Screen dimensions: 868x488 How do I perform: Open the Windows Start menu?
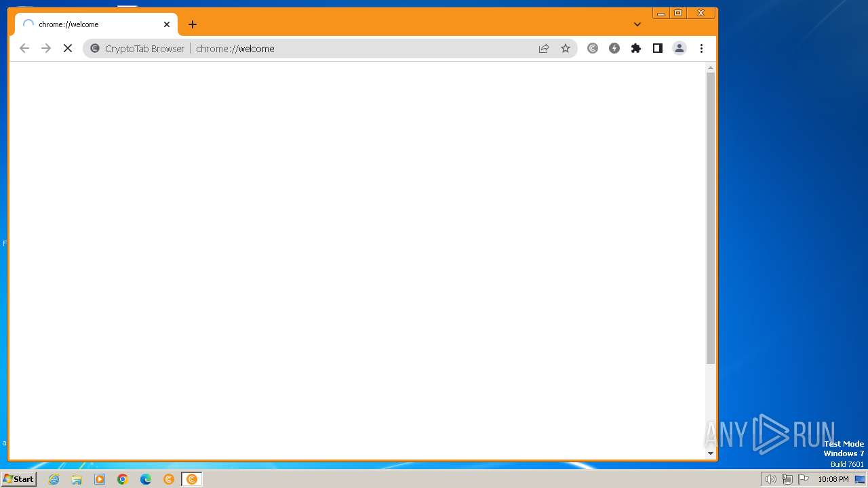19,479
